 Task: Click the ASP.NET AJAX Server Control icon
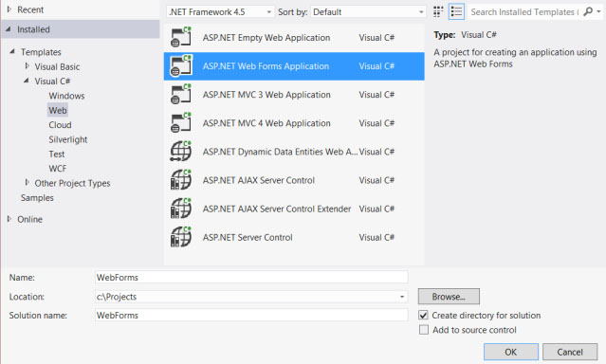point(181,180)
